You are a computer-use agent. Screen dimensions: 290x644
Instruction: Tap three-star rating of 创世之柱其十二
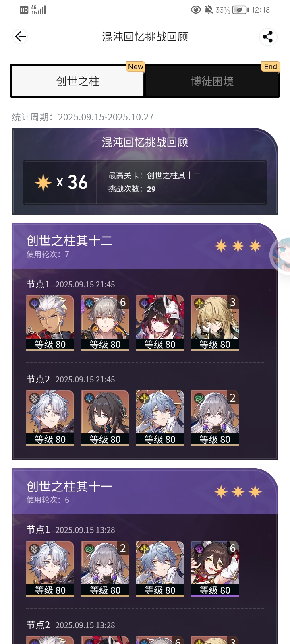[x=238, y=246]
